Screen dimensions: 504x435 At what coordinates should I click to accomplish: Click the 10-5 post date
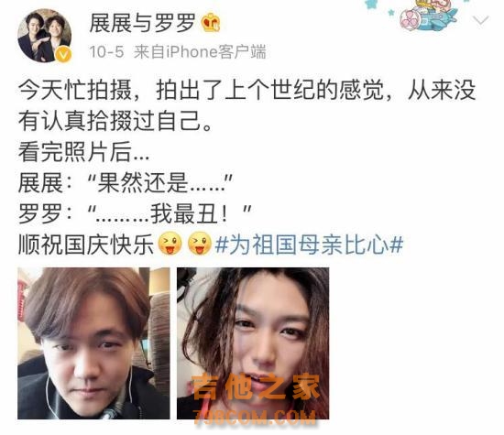[106, 52]
